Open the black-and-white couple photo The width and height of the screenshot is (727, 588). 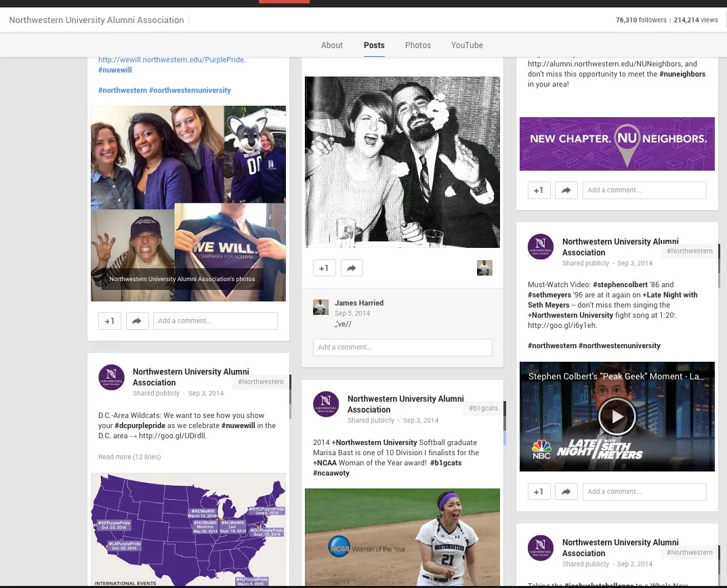pos(402,162)
